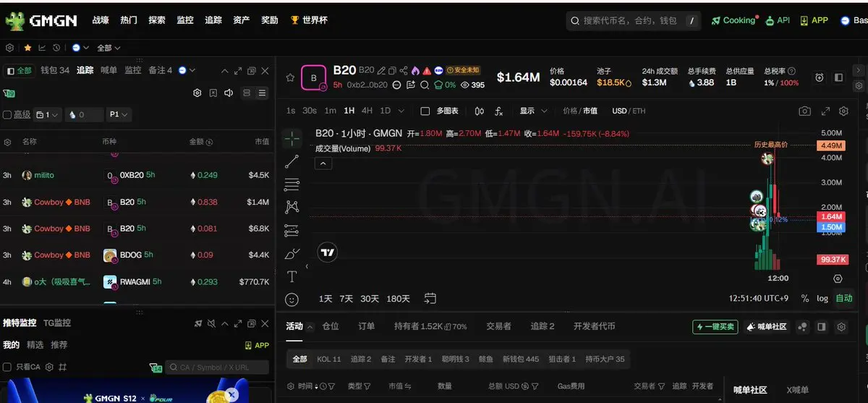Open the 热门 menu
868x403 pixels.
point(129,20)
